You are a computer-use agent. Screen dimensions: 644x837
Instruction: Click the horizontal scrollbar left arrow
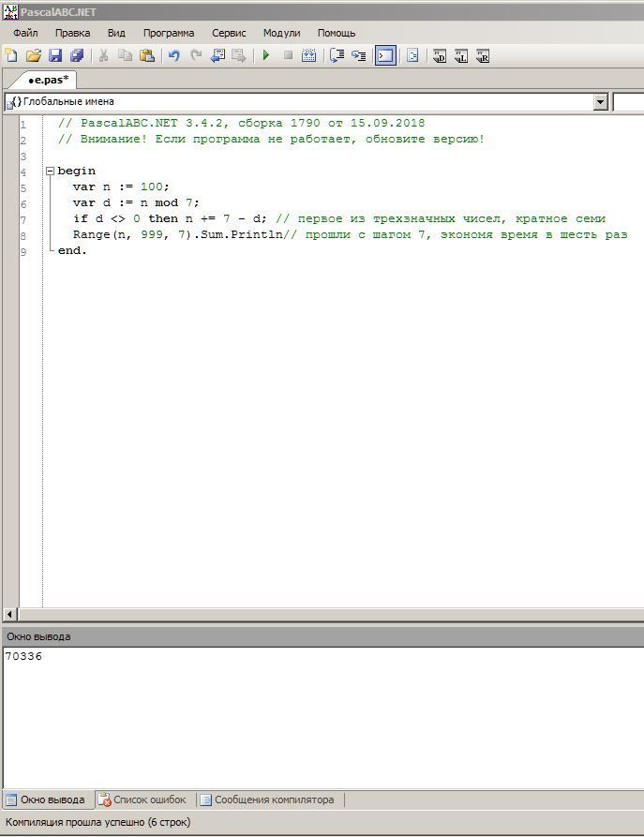(x=10, y=614)
